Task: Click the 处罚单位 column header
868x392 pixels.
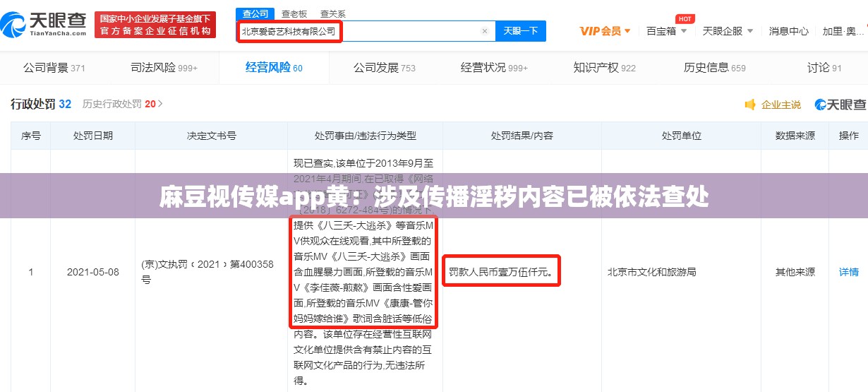Action: (x=681, y=136)
